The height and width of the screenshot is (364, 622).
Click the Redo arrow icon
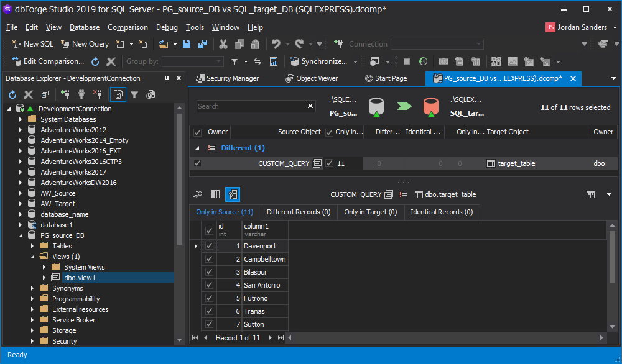click(x=300, y=44)
